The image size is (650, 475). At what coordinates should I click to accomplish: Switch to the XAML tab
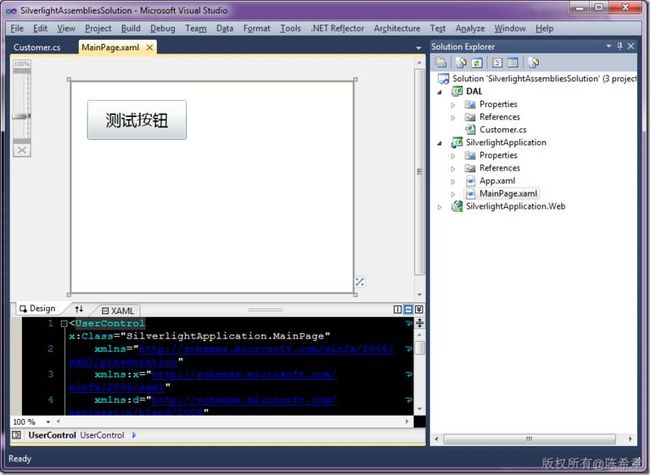[x=118, y=310]
